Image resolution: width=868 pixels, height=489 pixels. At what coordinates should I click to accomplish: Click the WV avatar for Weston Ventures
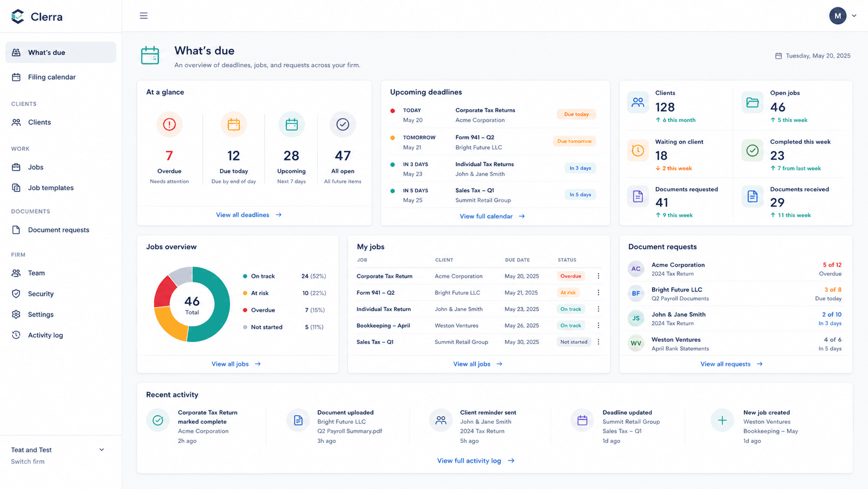click(636, 343)
